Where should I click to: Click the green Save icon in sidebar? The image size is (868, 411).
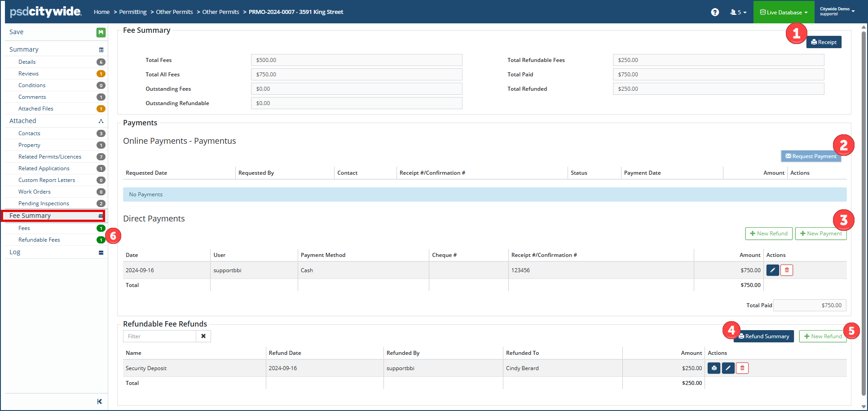point(101,32)
